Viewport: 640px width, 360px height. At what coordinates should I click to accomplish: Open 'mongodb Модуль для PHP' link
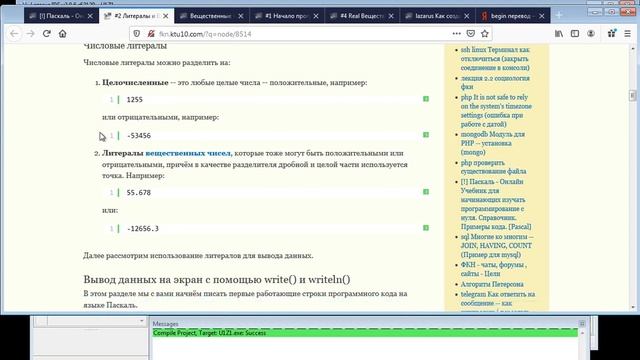click(x=493, y=143)
